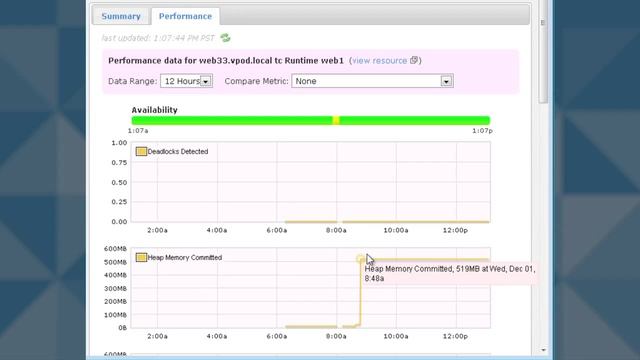
Task: Click the Deadlocks Detected legend swatch
Action: [141, 151]
